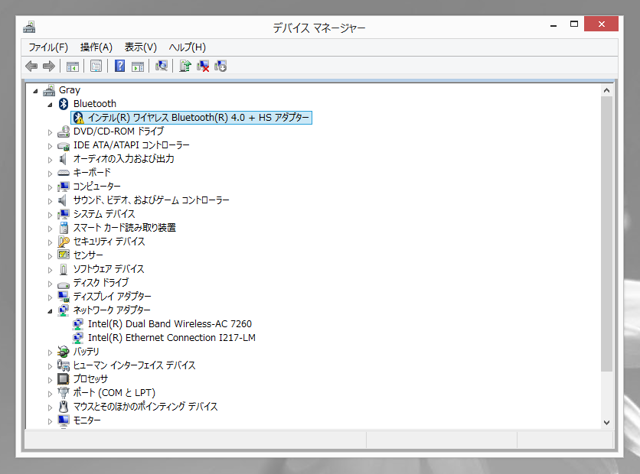Maximize the デバイス マネージャー window

pyautogui.click(x=574, y=24)
